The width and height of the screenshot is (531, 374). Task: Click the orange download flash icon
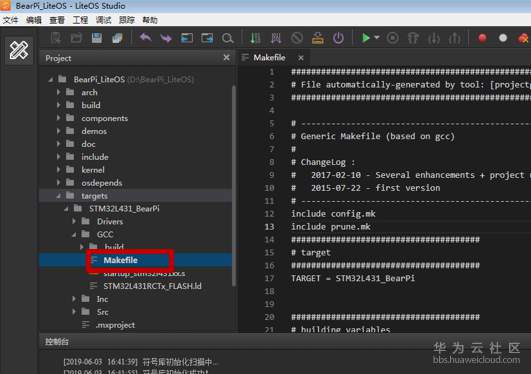(x=318, y=38)
